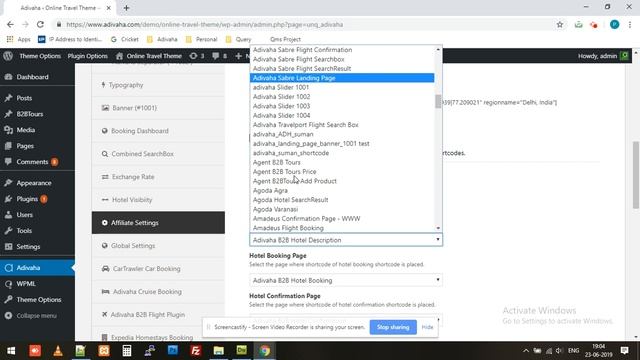
Task: Click Plugin Options in the admin bar
Action: coord(88,56)
